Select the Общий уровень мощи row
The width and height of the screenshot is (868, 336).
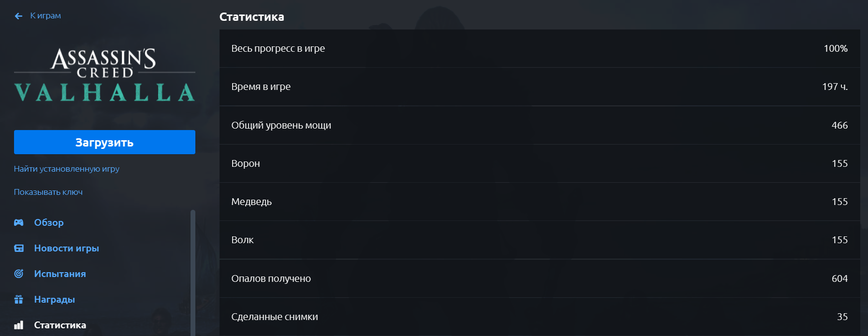point(539,125)
